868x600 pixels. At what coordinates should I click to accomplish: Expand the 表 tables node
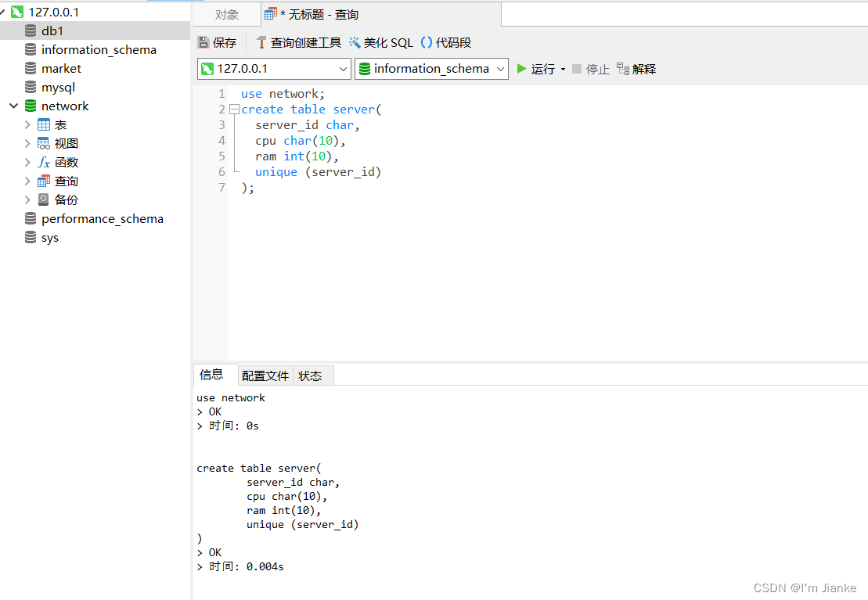27,124
